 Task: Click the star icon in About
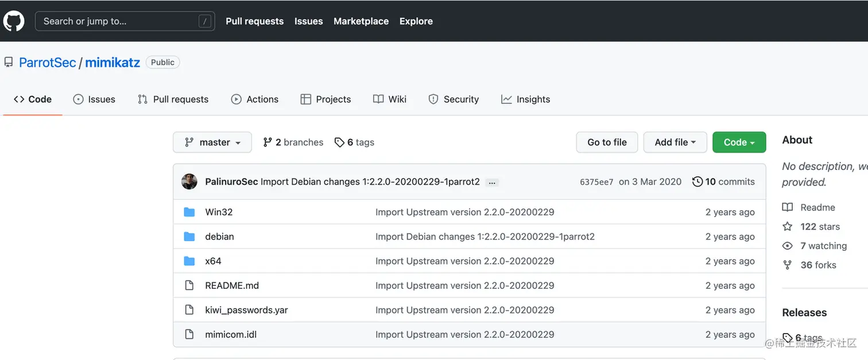tap(788, 227)
